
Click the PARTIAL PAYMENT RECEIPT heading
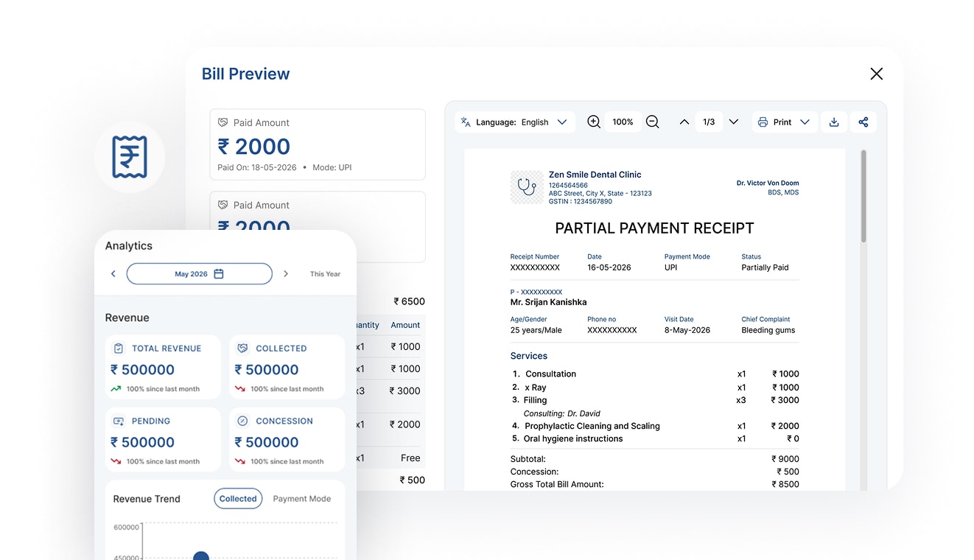(654, 228)
